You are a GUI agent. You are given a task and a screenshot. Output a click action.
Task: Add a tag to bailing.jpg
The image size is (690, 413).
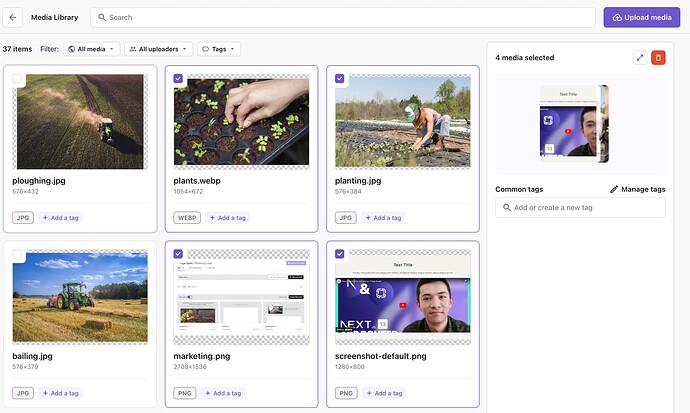pyautogui.click(x=60, y=393)
